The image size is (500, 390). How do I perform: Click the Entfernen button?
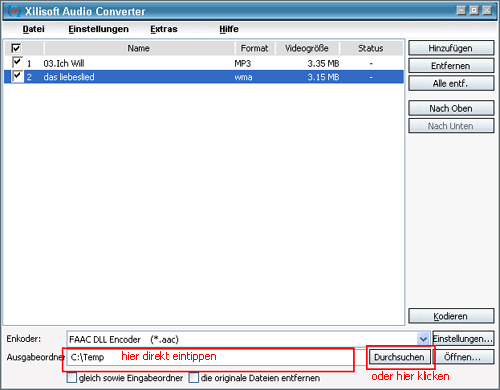[x=451, y=66]
